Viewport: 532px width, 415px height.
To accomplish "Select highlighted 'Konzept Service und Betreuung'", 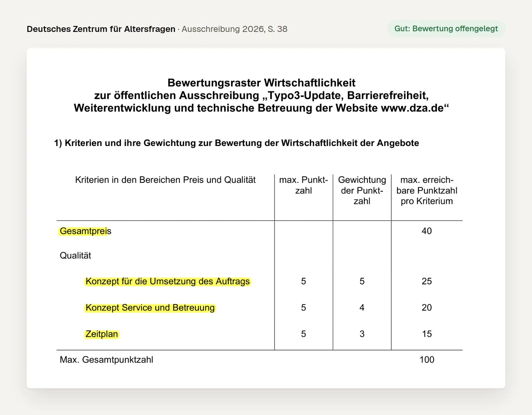I will coord(150,308).
